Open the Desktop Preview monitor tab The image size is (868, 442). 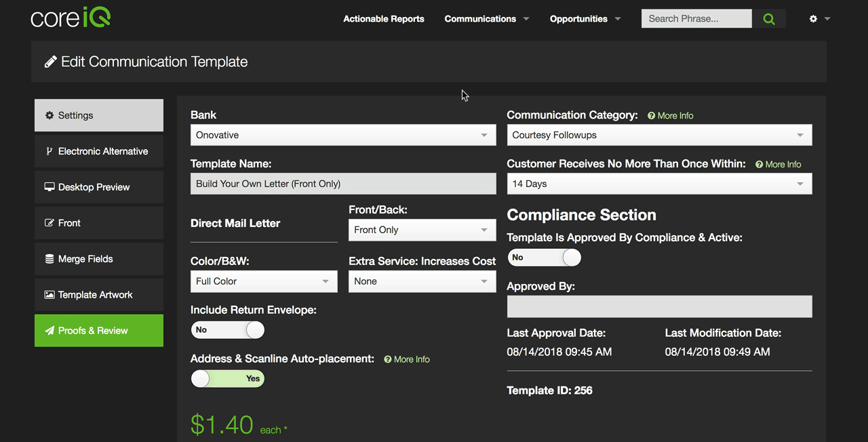click(99, 187)
